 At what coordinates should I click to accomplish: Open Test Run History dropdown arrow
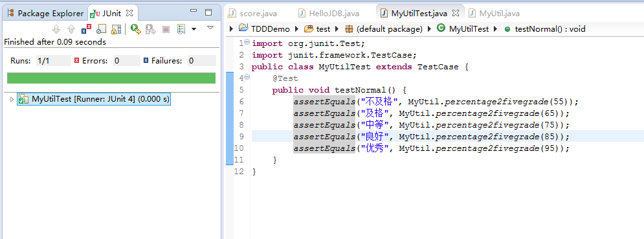coord(194,29)
